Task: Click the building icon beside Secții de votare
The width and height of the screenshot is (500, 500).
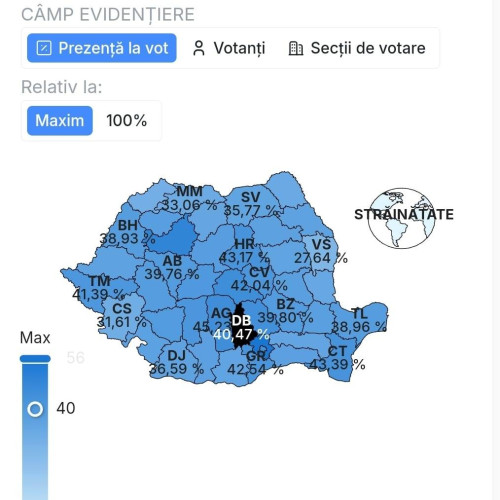Action: (296, 48)
